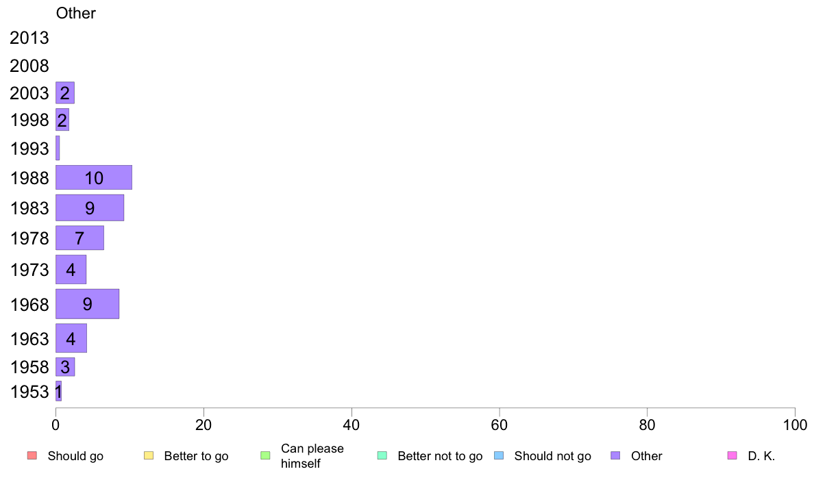Select the 1973 bar labeled 4

coord(71,269)
